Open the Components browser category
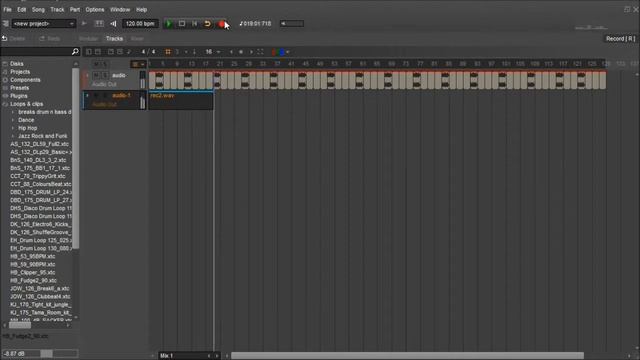Image resolution: width=640 pixels, height=360 pixels. [25, 80]
